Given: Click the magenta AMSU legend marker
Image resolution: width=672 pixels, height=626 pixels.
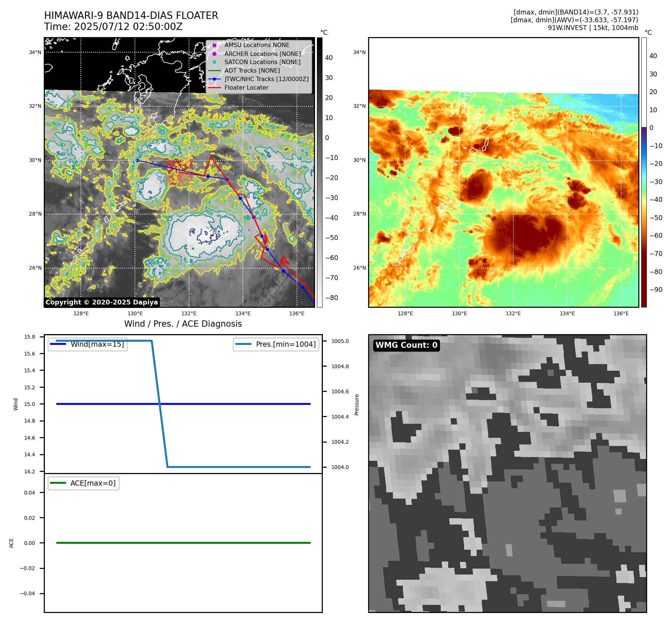Looking at the screenshot, I should pyautogui.click(x=214, y=45).
